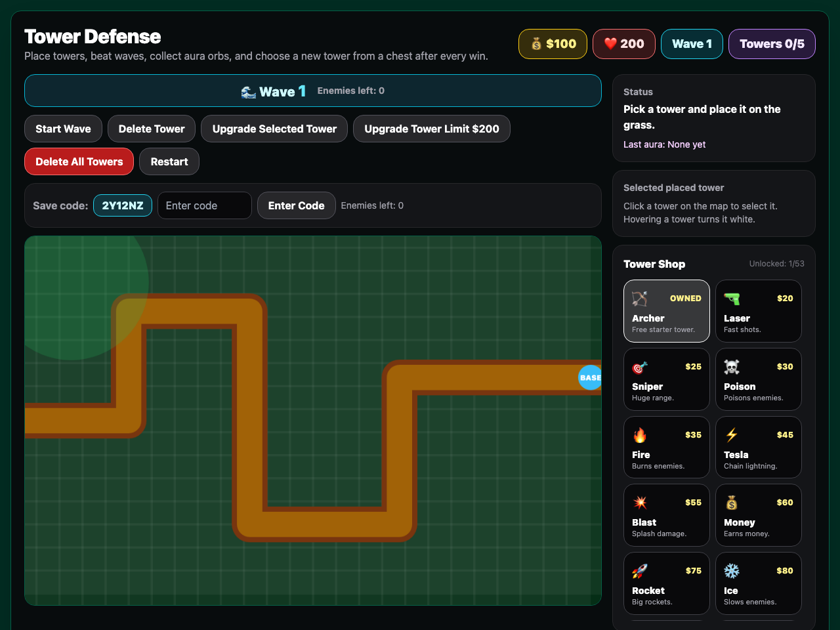The image size is (840, 630).
Task: Click the Selected placed tower heading
Action: [x=673, y=188]
